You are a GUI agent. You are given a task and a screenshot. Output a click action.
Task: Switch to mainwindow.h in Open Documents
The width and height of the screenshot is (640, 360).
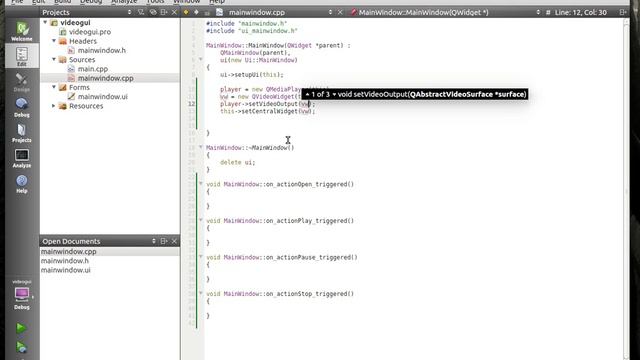tap(64, 261)
